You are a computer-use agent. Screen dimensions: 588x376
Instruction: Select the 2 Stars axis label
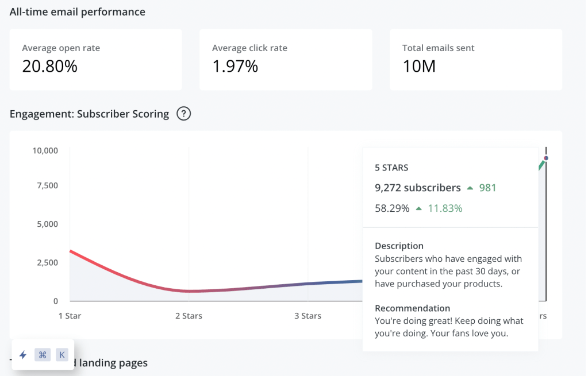[x=189, y=316]
